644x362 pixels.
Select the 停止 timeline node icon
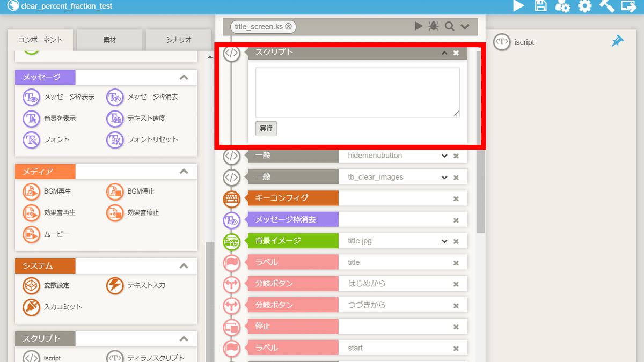[231, 327]
